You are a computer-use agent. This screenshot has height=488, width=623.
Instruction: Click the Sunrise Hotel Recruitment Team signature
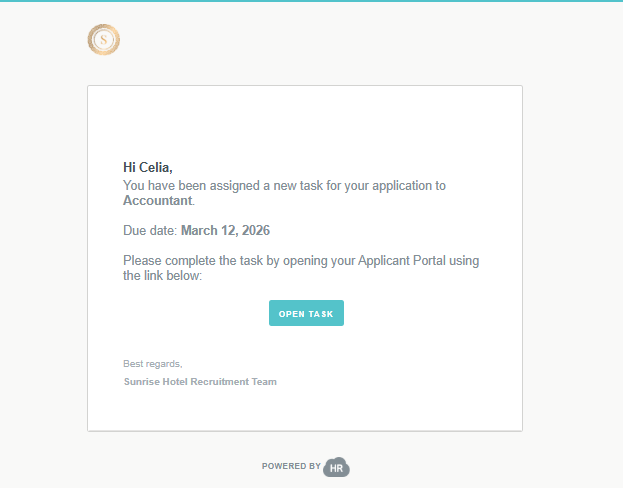coord(200,382)
